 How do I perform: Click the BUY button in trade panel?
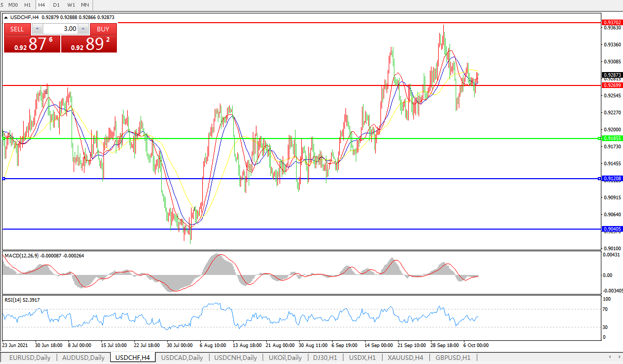103,29
